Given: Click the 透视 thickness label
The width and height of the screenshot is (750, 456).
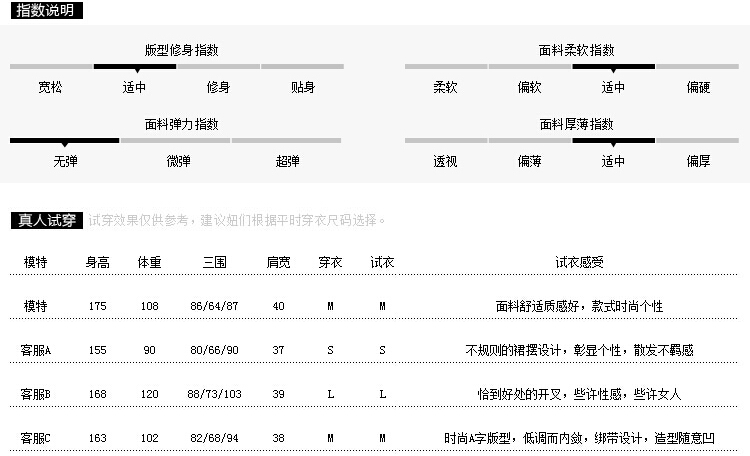Looking at the screenshot, I should (445, 161).
